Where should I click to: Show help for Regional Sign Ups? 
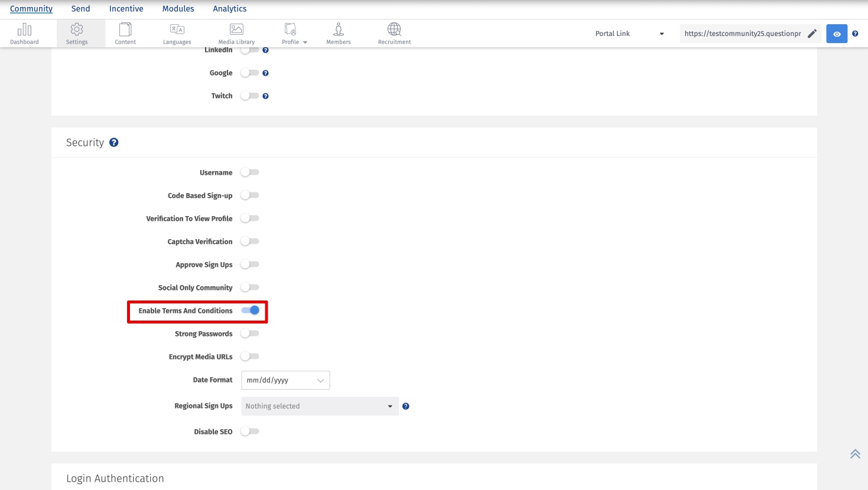coord(405,406)
